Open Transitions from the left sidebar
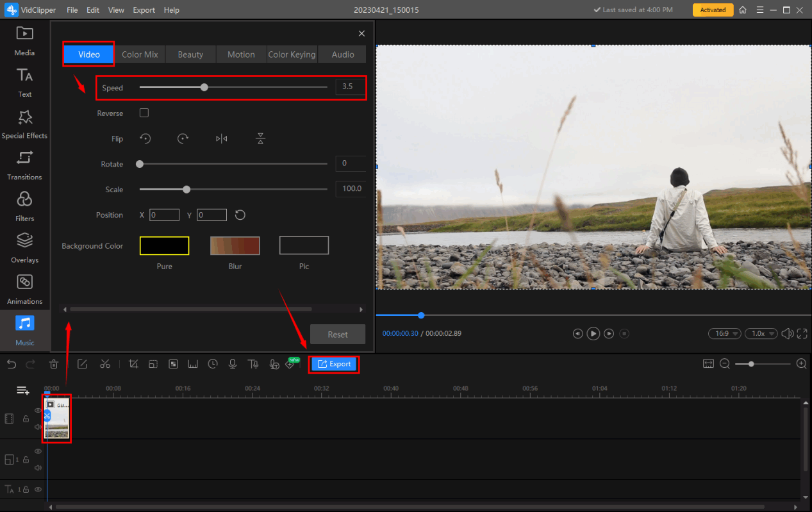 tap(24, 164)
